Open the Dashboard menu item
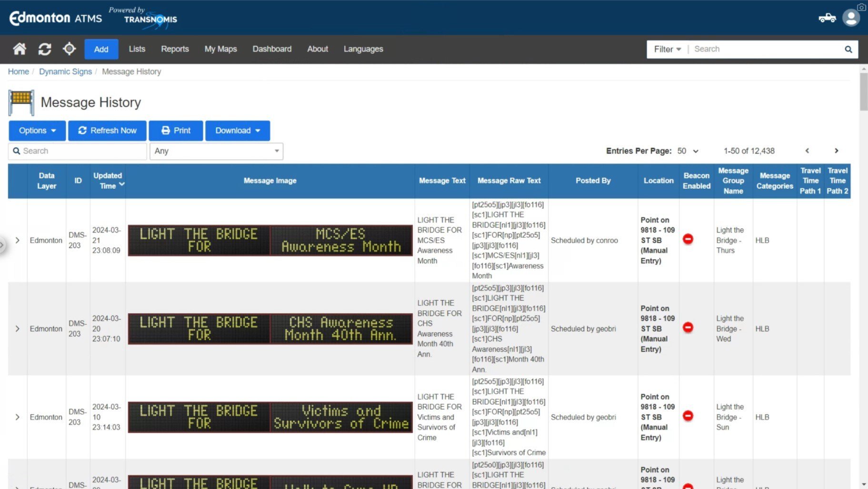This screenshot has height=489, width=868. coord(272,49)
